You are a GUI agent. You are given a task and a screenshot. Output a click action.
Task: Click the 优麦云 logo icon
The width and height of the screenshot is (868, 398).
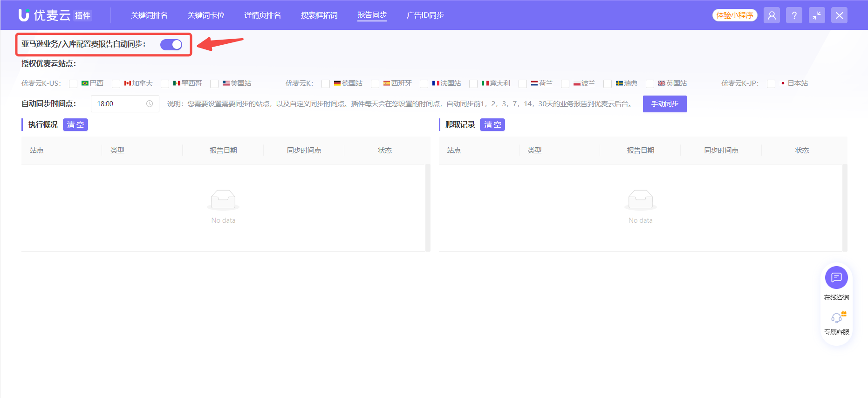[24, 15]
